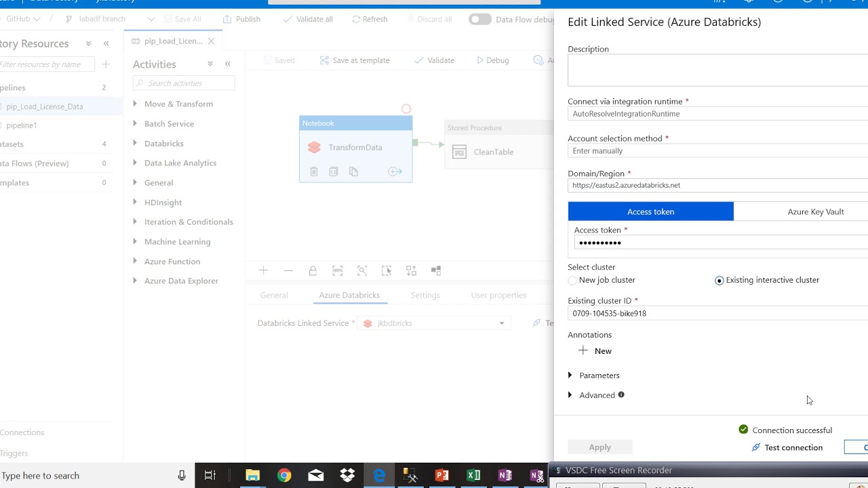Open Excel from the taskbar

click(x=473, y=475)
